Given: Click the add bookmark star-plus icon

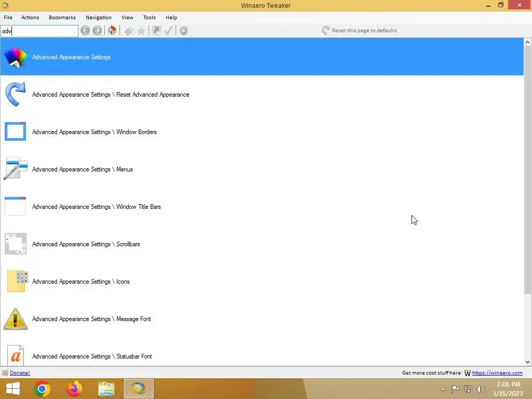Looking at the screenshot, I should [x=129, y=31].
